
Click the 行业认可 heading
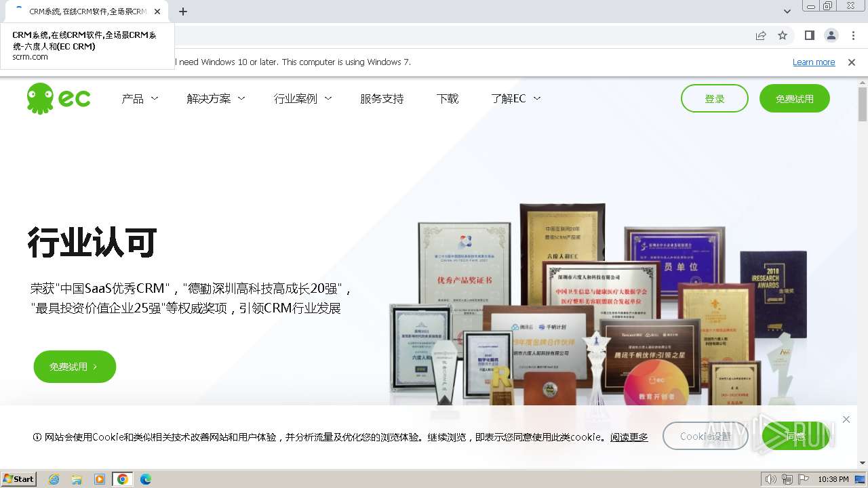coord(92,243)
